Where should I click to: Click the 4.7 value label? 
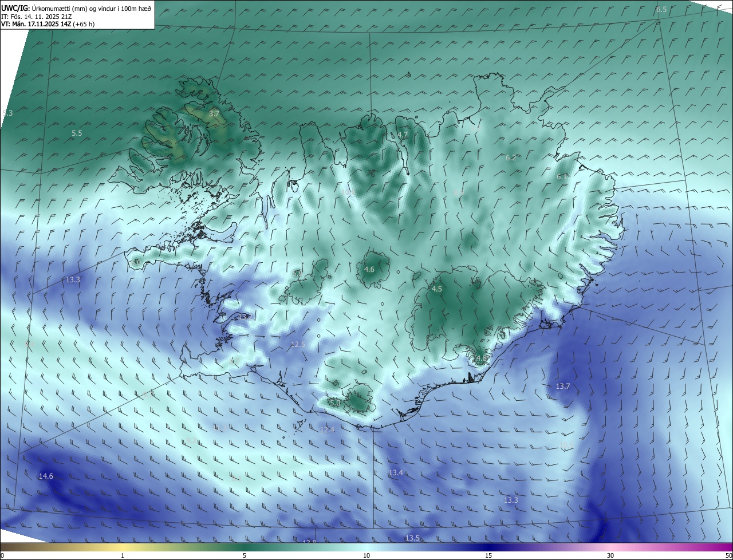[x=403, y=135]
